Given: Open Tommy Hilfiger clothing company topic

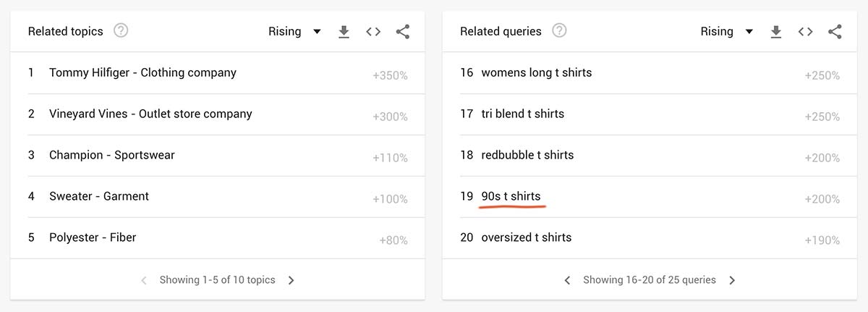Looking at the screenshot, I should 142,72.
